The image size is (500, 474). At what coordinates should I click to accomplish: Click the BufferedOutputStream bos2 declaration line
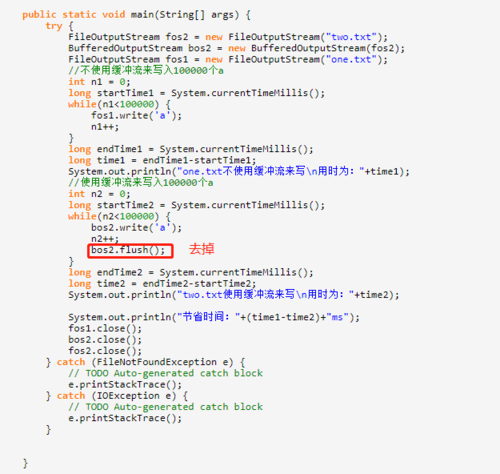coord(237,48)
